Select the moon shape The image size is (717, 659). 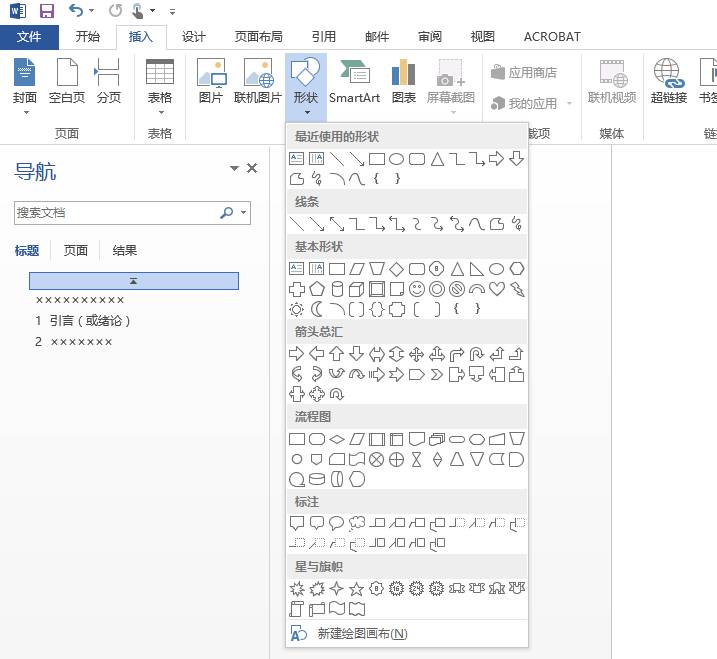pos(317,310)
